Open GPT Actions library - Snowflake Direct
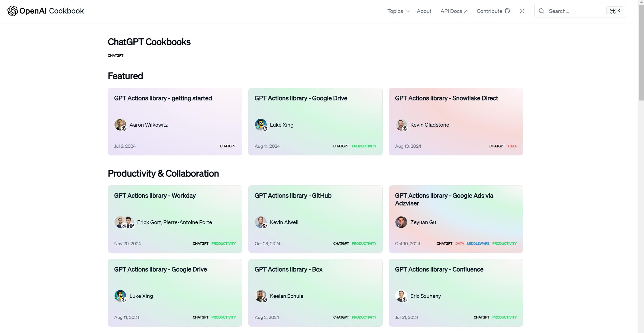 pyautogui.click(x=446, y=98)
